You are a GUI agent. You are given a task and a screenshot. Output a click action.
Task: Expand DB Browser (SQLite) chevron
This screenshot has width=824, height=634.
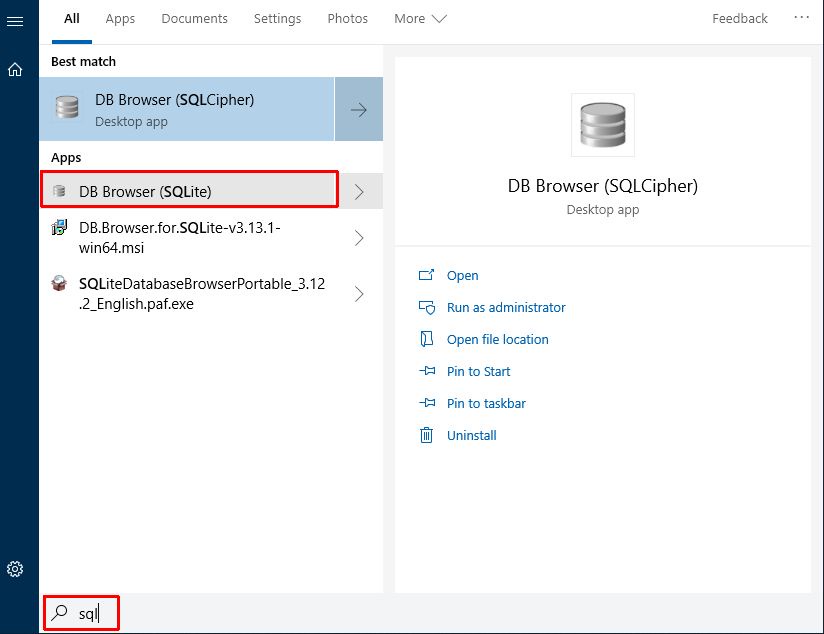(x=359, y=191)
